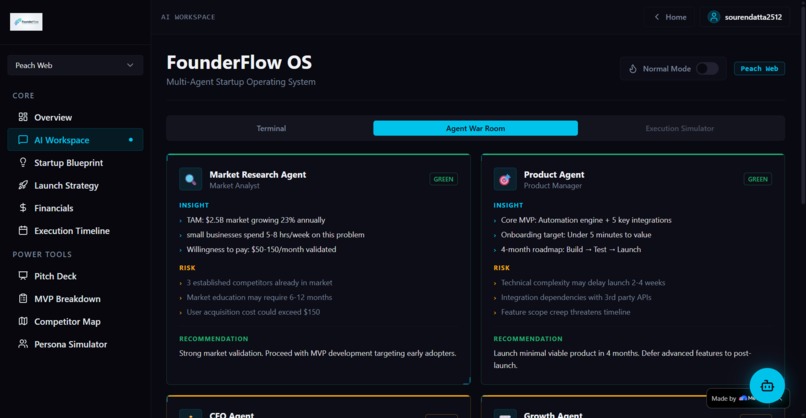Click the Launch Strategy rocket icon

click(x=23, y=185)
